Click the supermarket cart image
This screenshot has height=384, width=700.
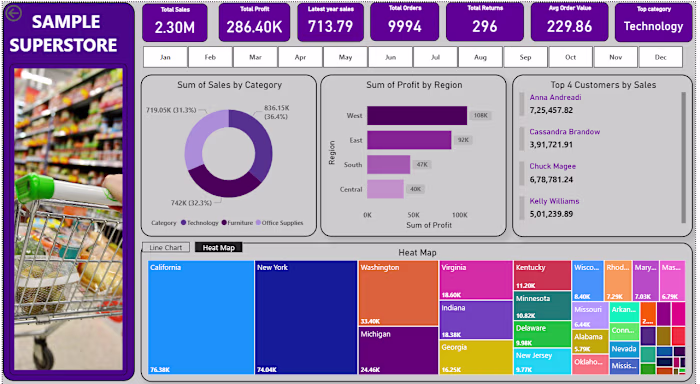pyautogui.click(x=68, y=219)
